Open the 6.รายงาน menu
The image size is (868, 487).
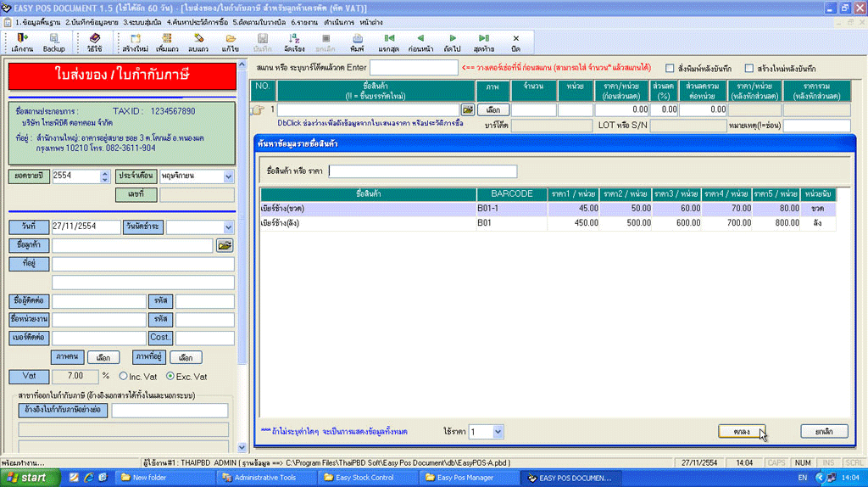(x=304, y=21)
